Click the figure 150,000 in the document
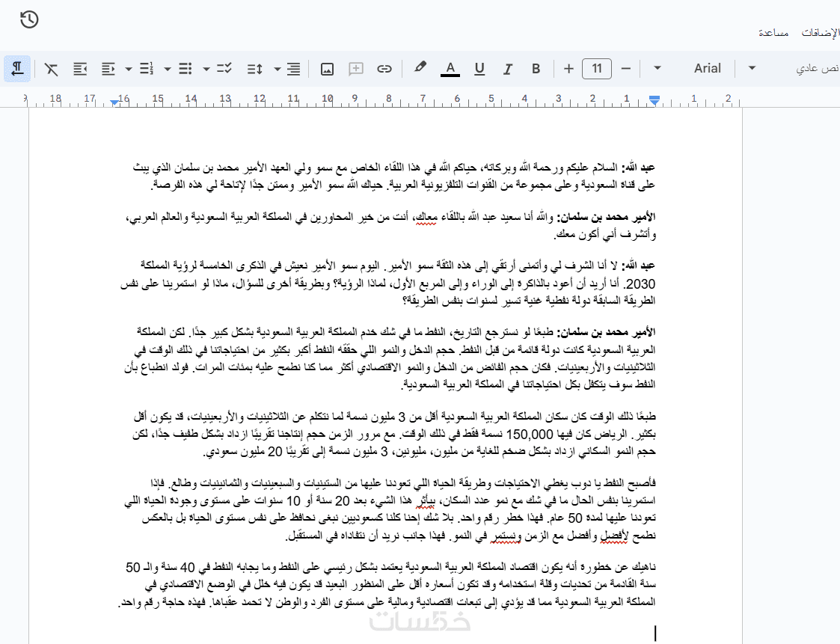The image size is (840, 644). point(530,434)
